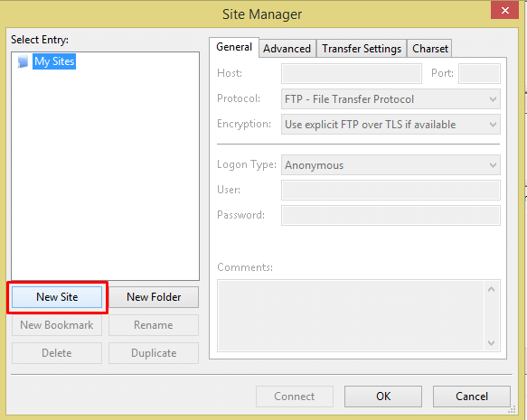527x420 pixels.
Task: Select the General tab
Action: tap(234, 47)
